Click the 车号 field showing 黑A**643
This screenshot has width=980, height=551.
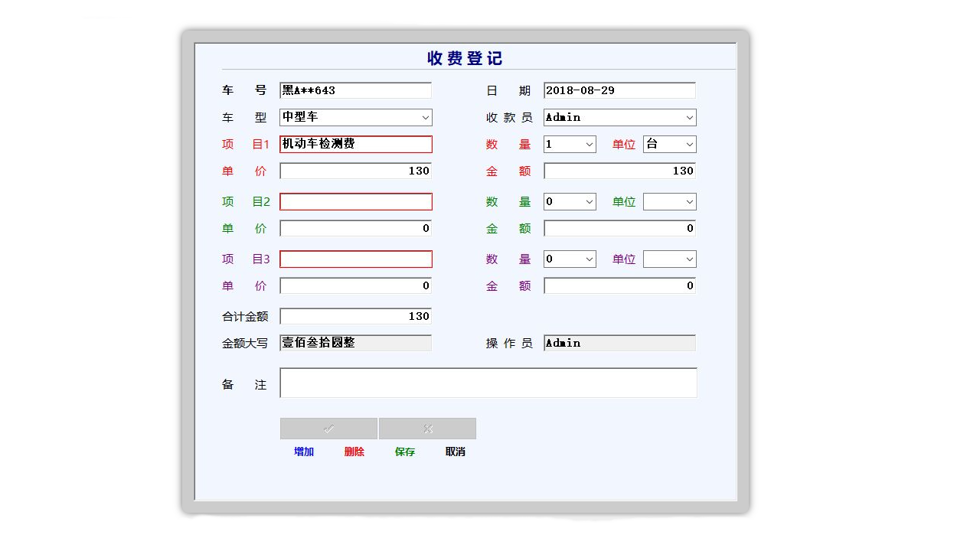[x=355, y=90]
